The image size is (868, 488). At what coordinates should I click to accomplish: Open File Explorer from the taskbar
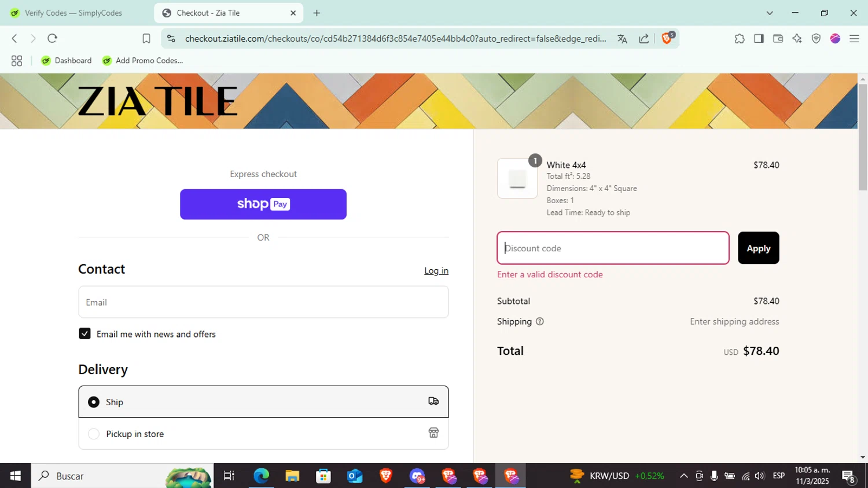click(292, 476)
